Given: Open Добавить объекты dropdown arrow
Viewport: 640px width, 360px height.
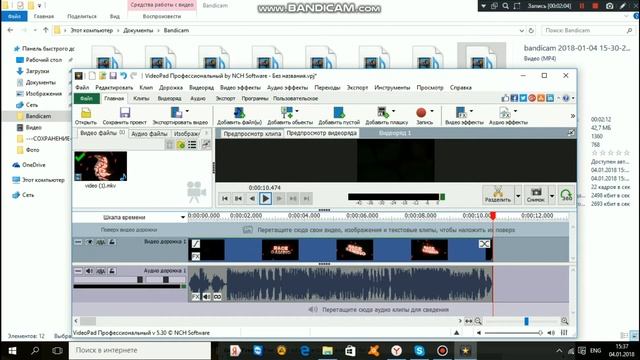Looking at the screenshot, I should pos(297,111).
